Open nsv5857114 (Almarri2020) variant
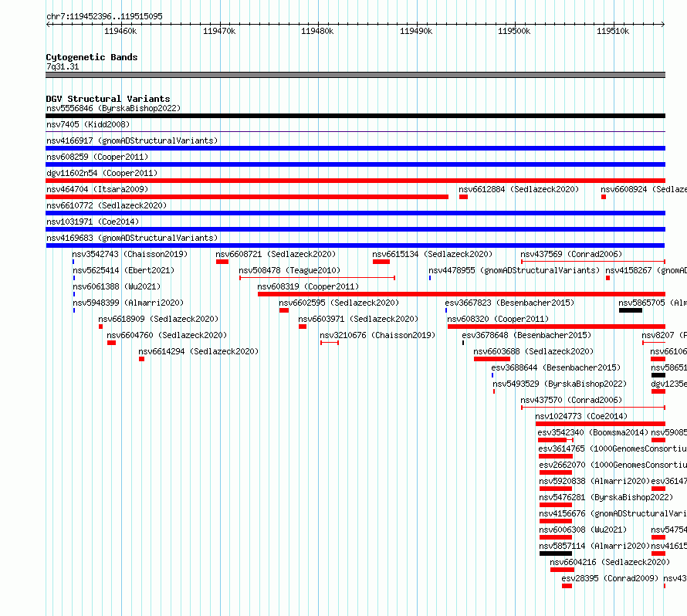 point(594,546)
